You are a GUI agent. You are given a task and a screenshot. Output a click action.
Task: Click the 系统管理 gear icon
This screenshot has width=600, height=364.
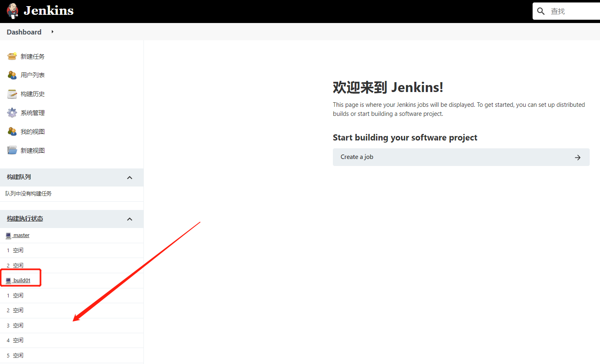(x=12, y=113)
